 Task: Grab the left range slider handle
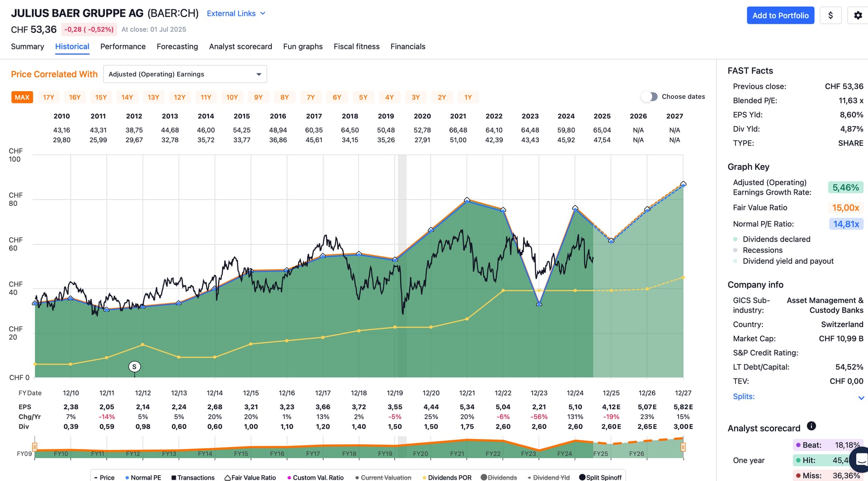point(34,447)
